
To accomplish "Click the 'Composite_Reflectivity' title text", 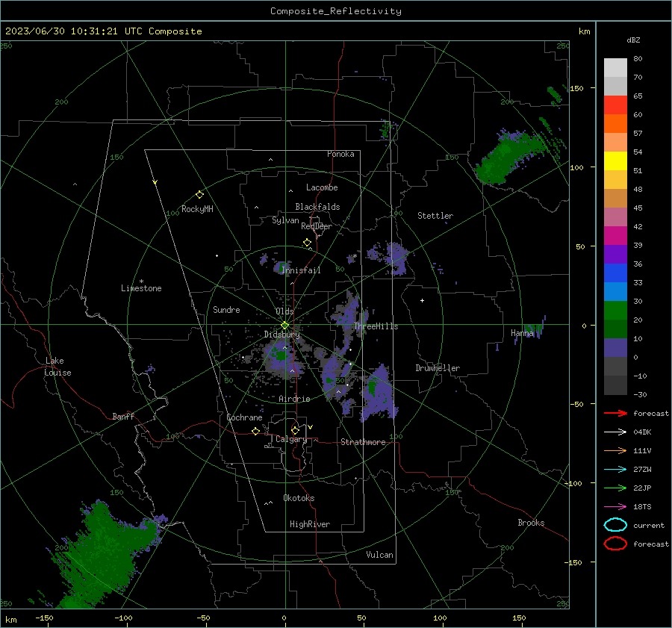I will [335, 11].
